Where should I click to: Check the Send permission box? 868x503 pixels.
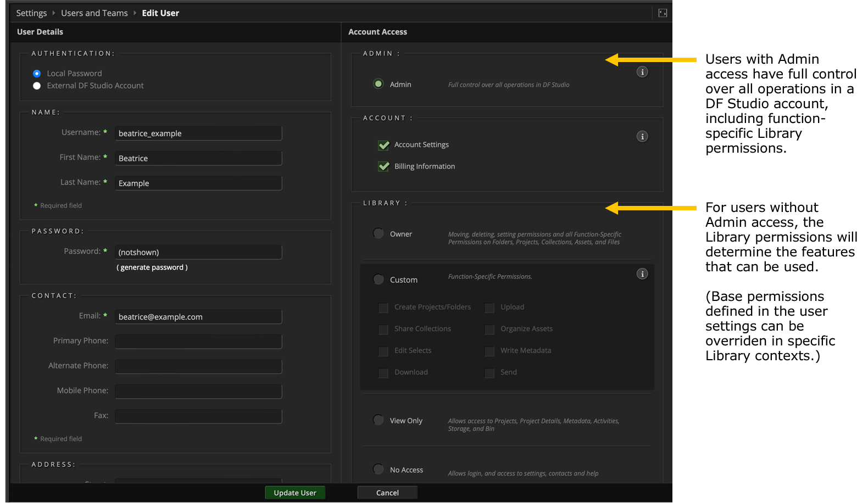click(x=489, y=373)
